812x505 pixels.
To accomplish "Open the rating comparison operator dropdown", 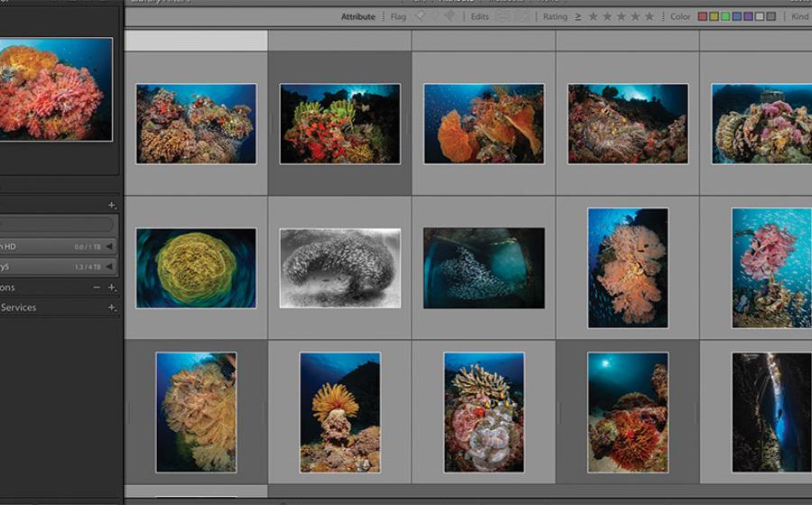I will (x=578, y=16).
